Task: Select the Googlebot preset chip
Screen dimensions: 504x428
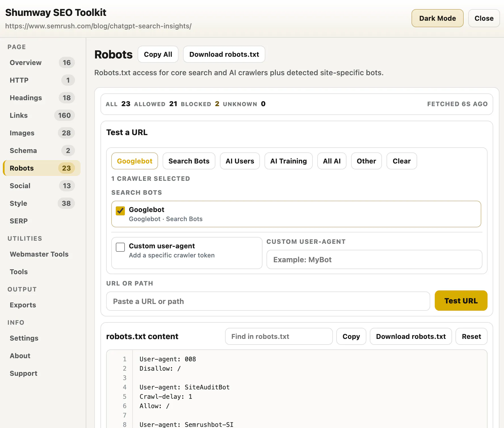Action: tap(135, 161)
